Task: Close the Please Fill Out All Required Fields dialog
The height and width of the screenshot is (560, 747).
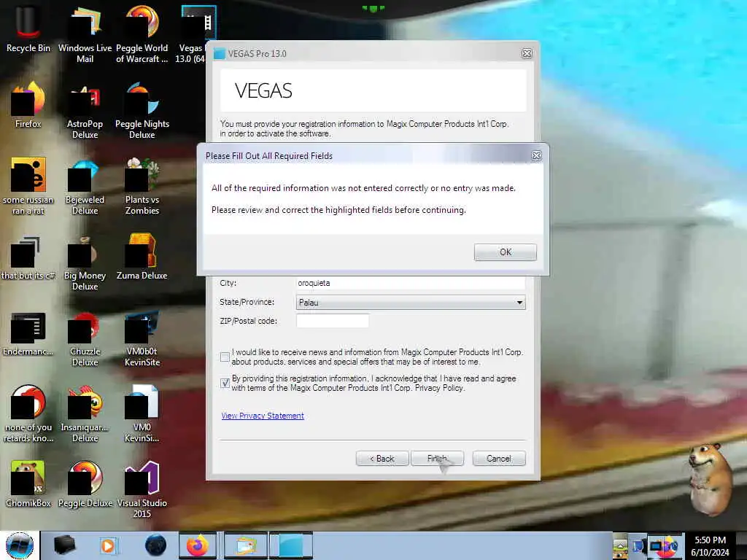Action: (x=536, y=156)
